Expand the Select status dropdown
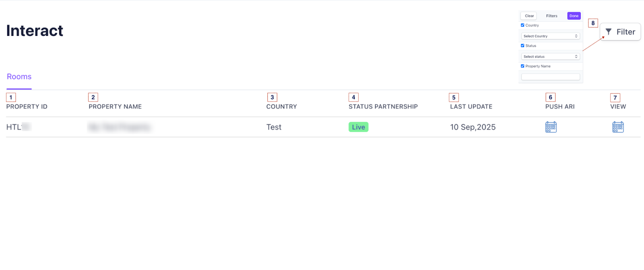The height and width of the screenshot is (270, 644). tap(550, 56)
